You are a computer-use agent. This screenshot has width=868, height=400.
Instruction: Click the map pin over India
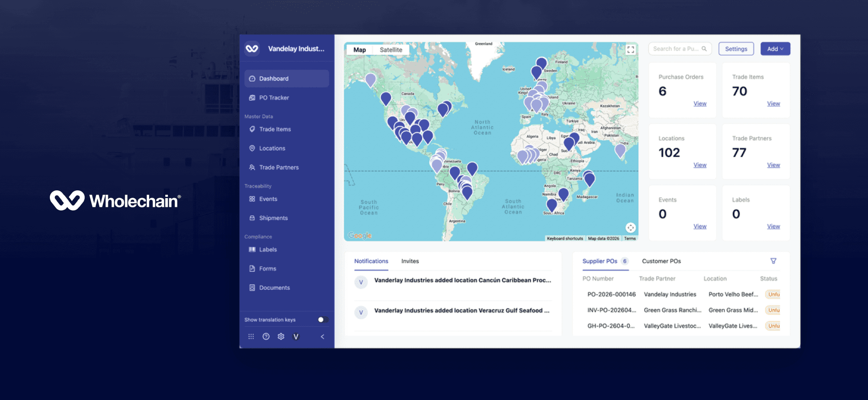[620, 150]
